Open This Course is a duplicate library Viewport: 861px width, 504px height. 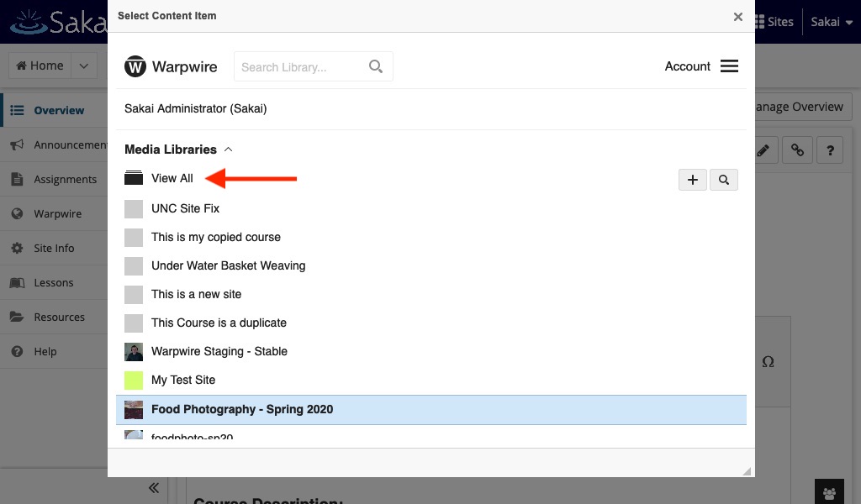tap(219, 323)
